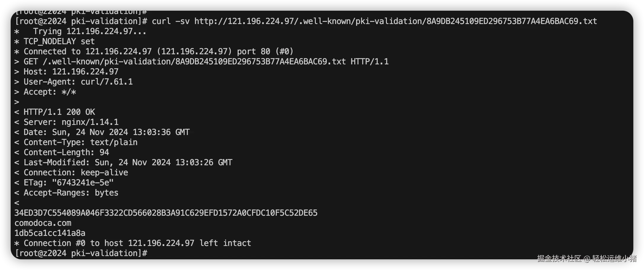The height and width of the screenshot is (270, 644).
Task: Click the Last-Modified header line
Action: pyautogui.click(x=128, y=163)
